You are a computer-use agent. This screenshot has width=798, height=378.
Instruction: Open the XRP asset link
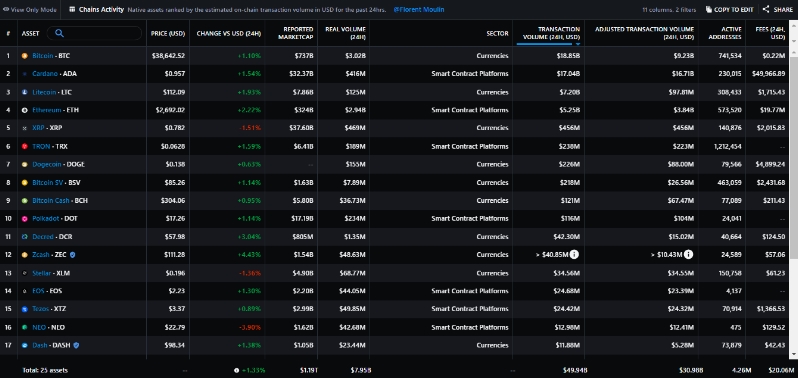coord(38,128)
